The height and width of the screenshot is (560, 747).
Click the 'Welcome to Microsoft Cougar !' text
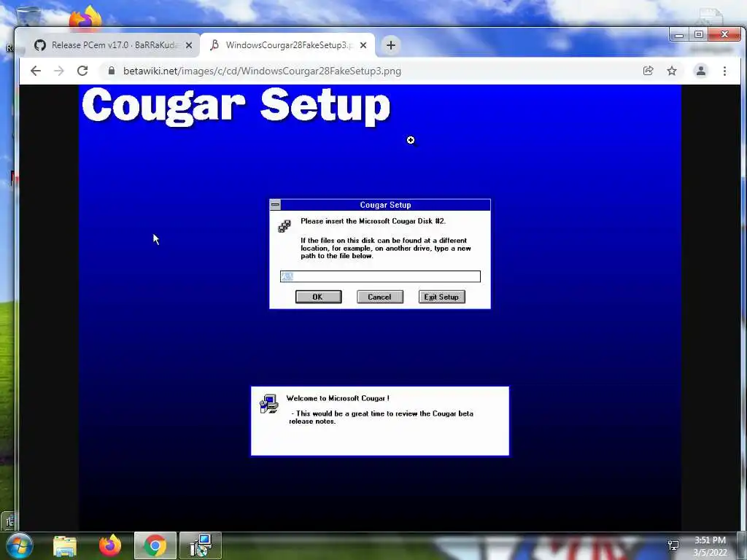338,398
